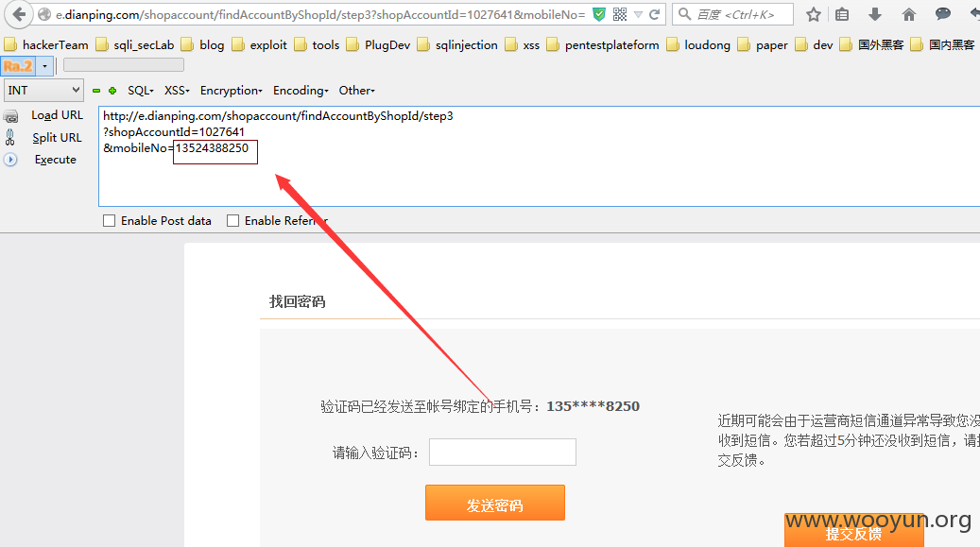Click the Ra.2 toolbar button
The image size is (980, 547).
click(18, 65)
